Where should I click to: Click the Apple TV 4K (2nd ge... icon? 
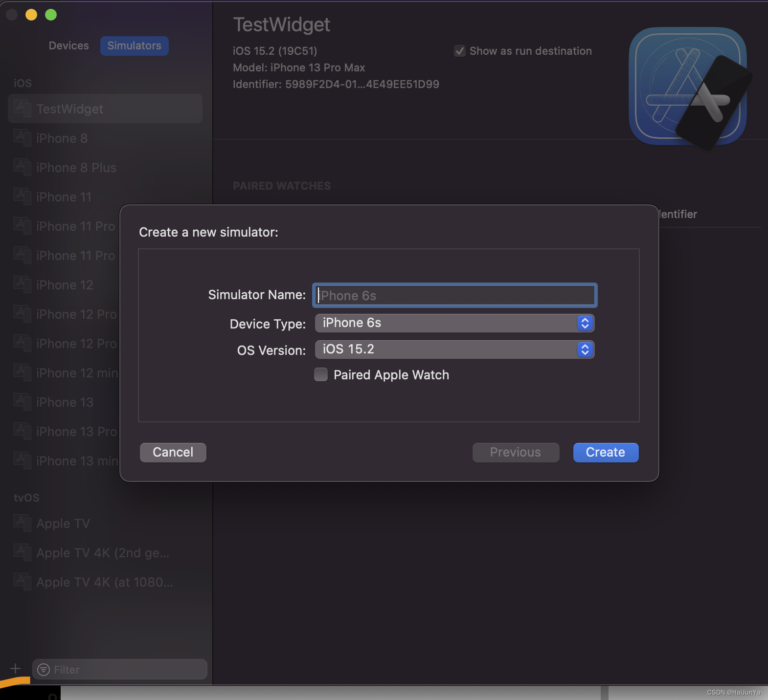coord(23,552)
